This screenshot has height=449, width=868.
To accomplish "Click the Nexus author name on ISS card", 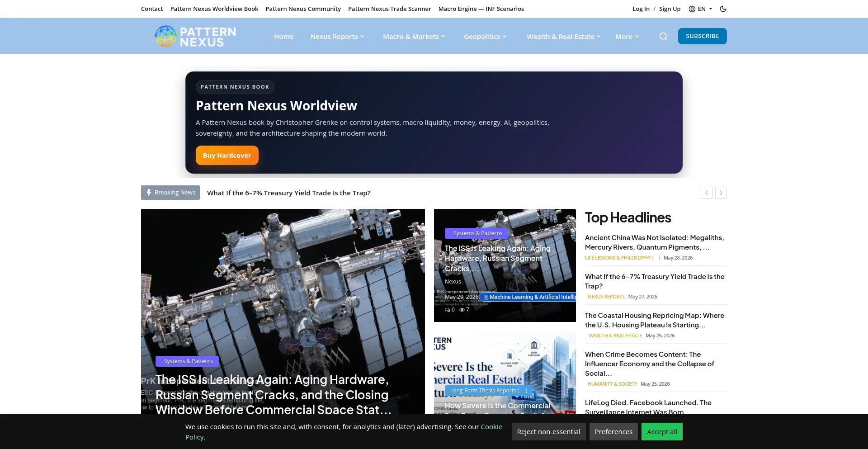I will pos(453,282).
